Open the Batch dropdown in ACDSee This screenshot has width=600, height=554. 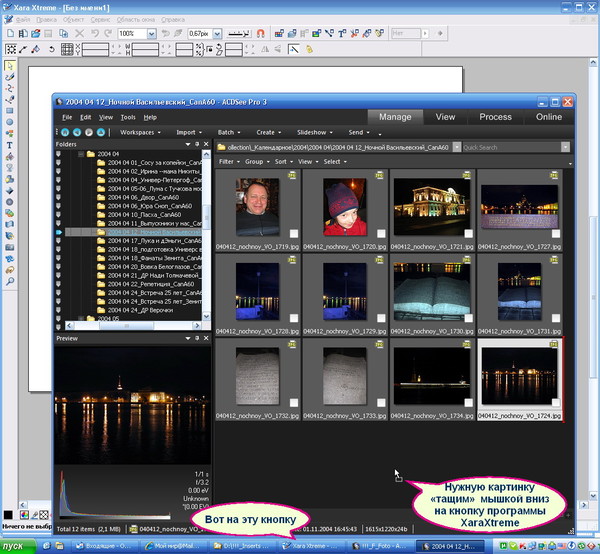(229, 132)
